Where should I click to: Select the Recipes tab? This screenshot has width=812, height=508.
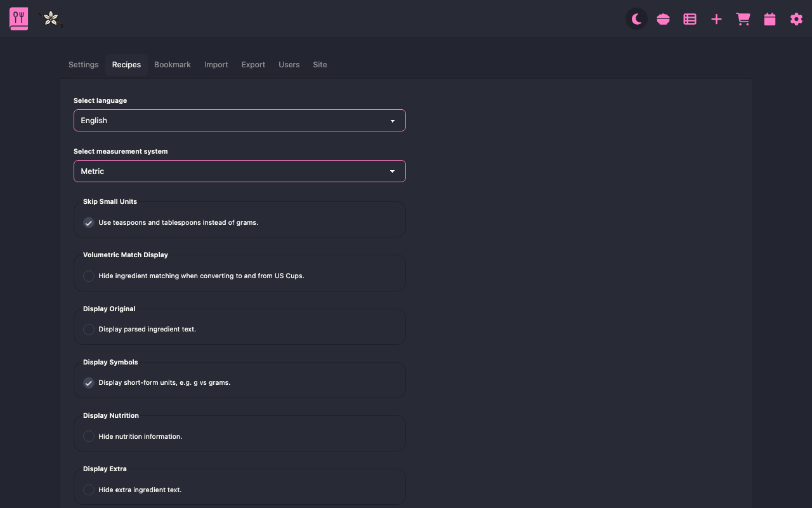[x=126, y=65]
